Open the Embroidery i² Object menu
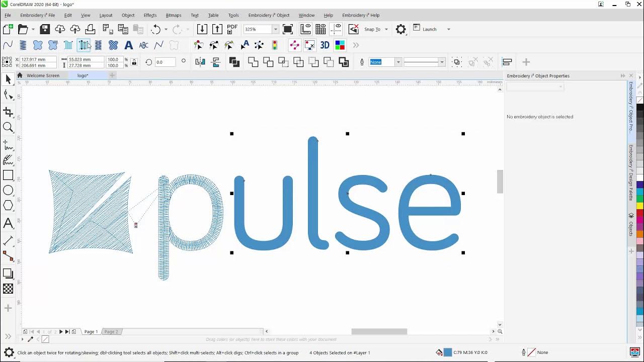Image resolution: width=644 pixels, height=362 pixels. point(269,15)
